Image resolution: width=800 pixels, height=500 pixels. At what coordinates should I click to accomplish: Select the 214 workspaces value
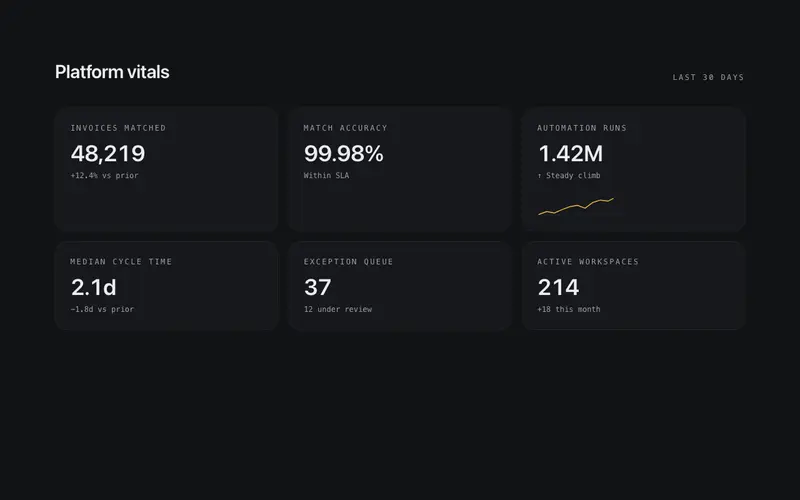click(558, 287)
